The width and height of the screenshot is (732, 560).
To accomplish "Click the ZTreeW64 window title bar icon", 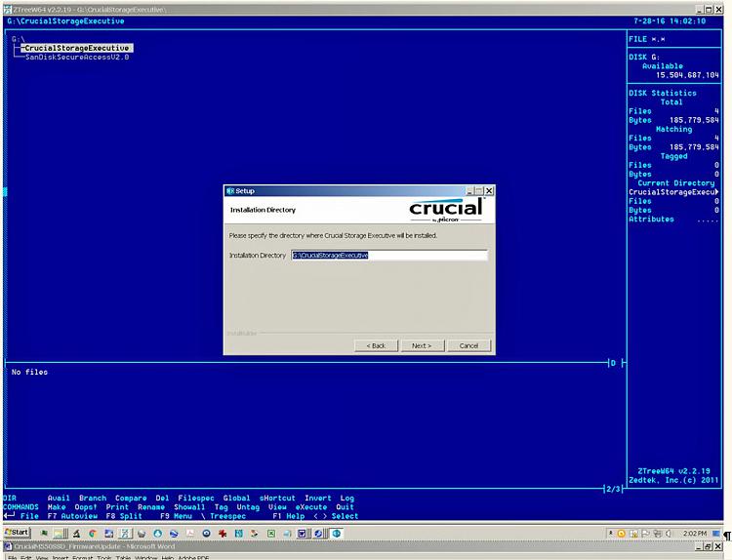I will (8, 10).
